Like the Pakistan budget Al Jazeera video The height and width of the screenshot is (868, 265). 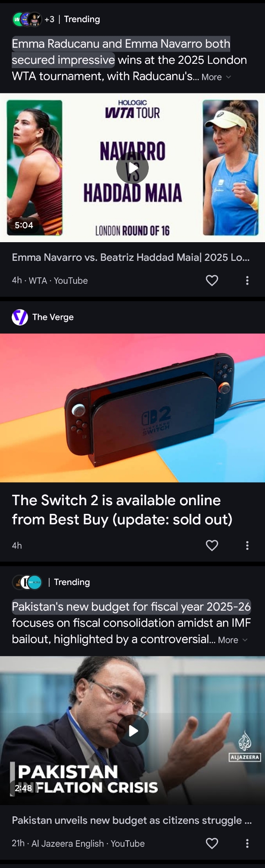point(212,843)
